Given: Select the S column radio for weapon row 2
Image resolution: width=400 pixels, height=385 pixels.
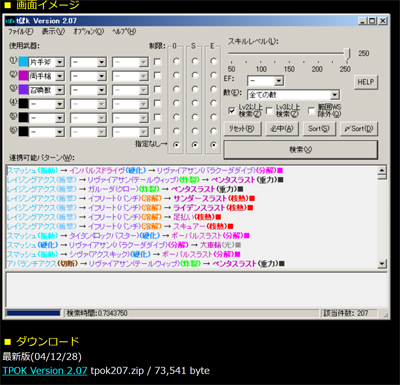Looking at the screenshot, I should click(195, 75).
